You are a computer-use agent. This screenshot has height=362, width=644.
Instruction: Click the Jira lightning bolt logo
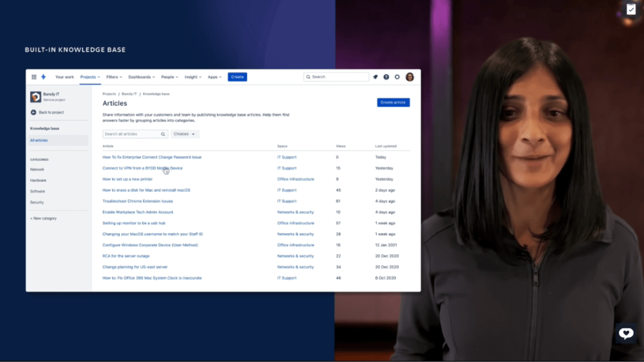point(43,77)
